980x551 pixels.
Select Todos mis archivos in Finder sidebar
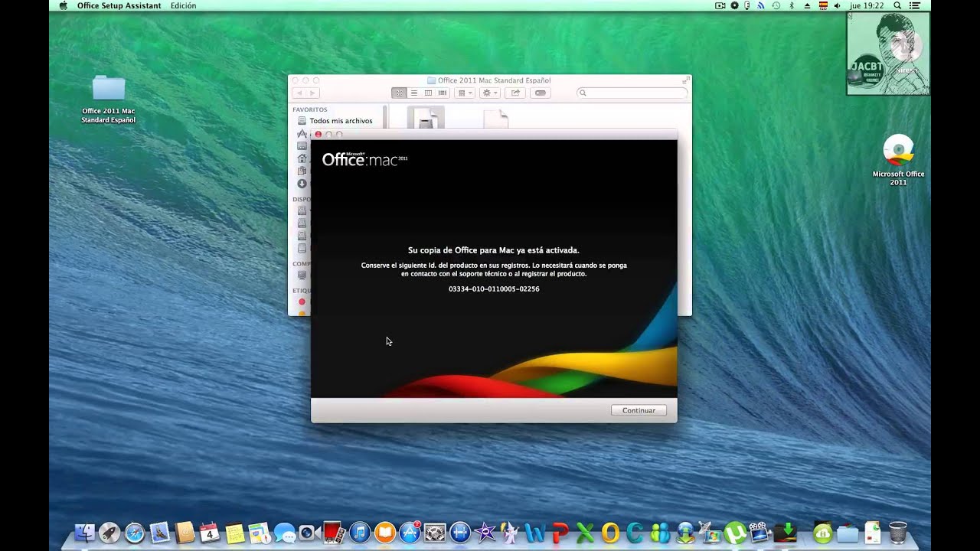point(334,121)
